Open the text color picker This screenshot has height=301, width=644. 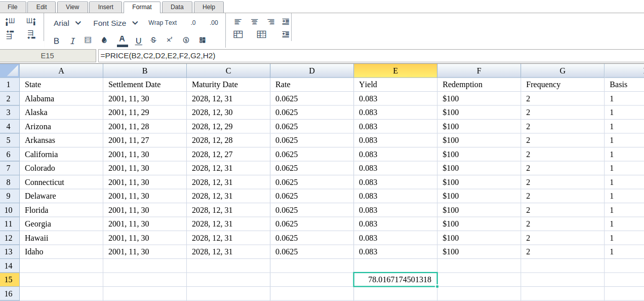(x=122, y=40)
